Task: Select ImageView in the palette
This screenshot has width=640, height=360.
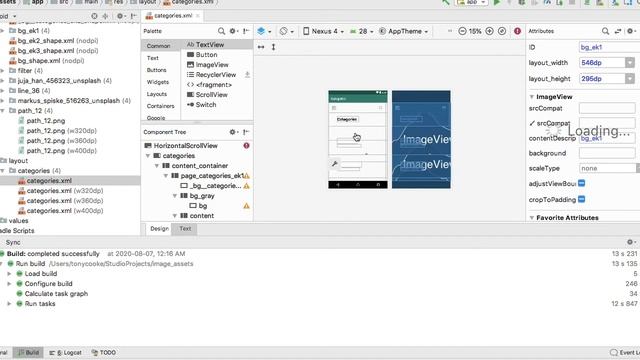Action: click(x=208, y=64)
